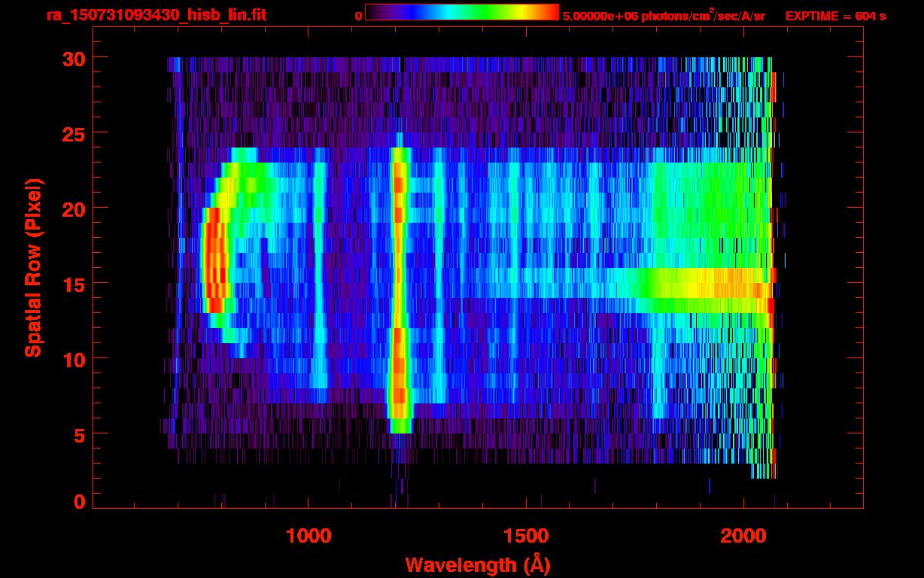Click the rainbow color scale bar

(462, 12)
